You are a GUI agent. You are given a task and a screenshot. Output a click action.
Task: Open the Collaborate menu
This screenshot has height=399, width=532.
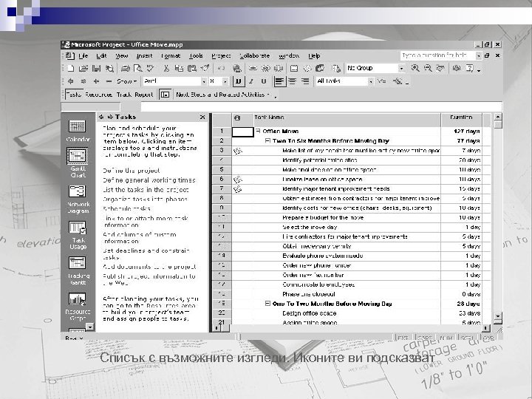[254, 56]
